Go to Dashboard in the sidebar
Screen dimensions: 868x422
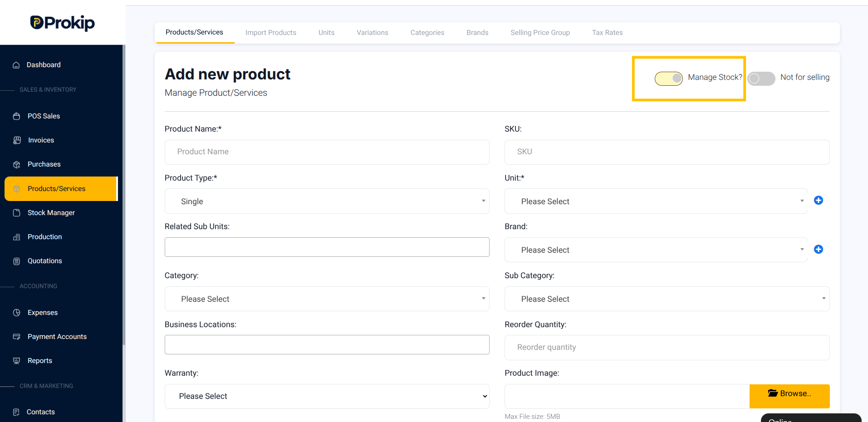tap(44, 65)
